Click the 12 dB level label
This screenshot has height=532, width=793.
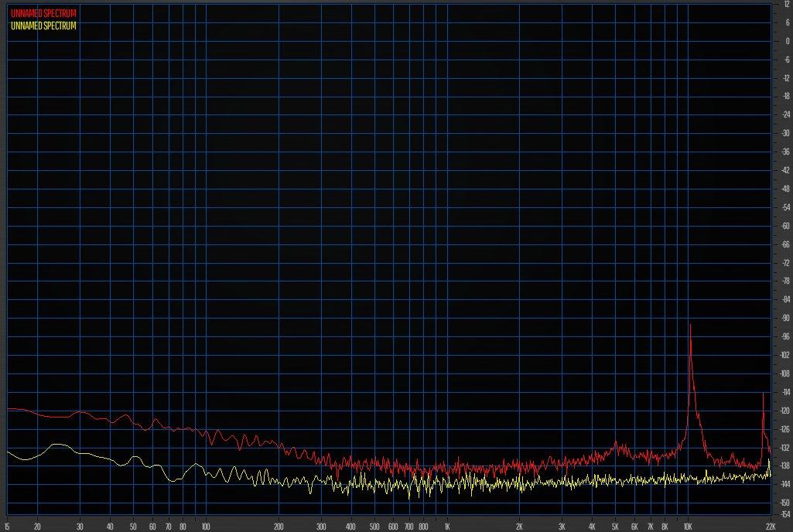tap(786, 4)
